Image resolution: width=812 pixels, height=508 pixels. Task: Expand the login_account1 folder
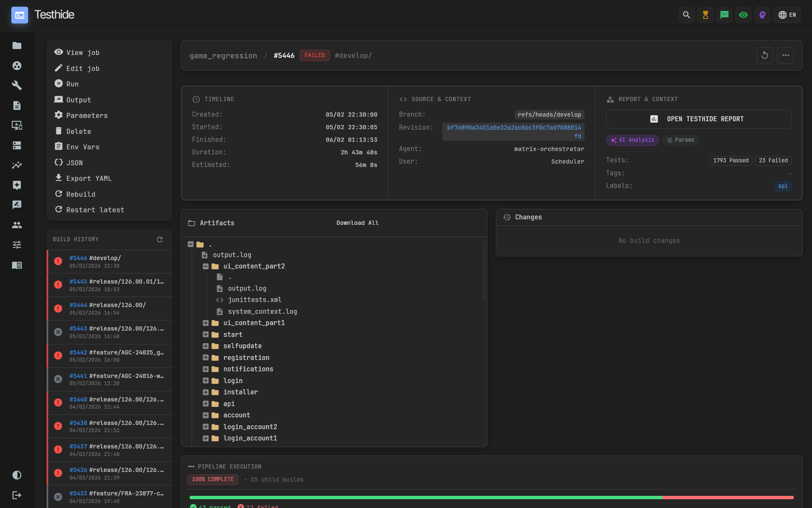pyautogui.click(x=206, y=438)
